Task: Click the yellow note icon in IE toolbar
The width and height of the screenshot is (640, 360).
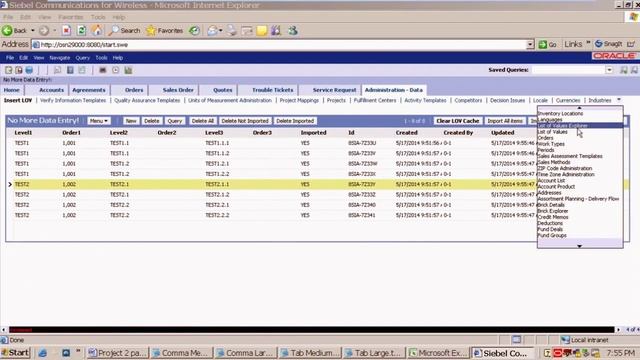Action: point(262,30)
